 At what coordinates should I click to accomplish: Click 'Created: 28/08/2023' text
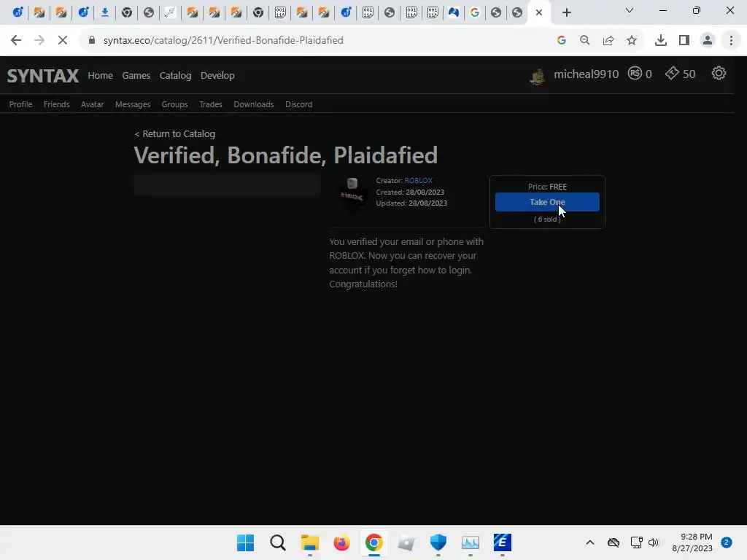[410, 192]
